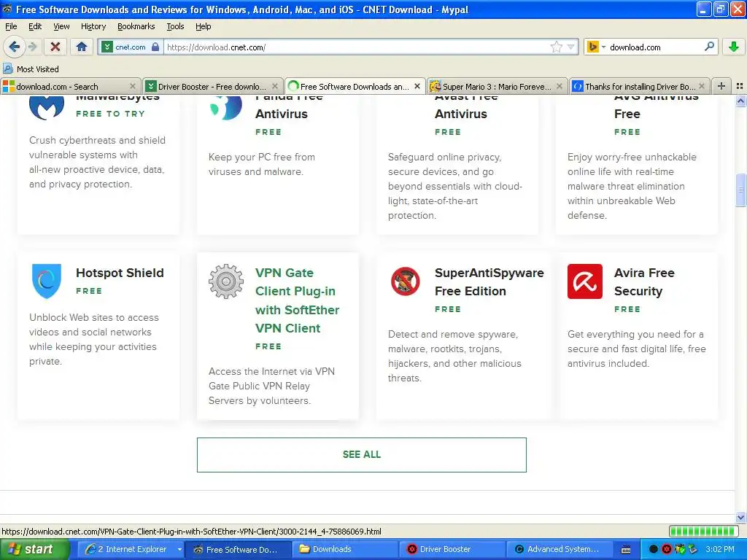Go back with the Back arrow button
This screenshot has width=747, height=560.
tap(14, 47)
